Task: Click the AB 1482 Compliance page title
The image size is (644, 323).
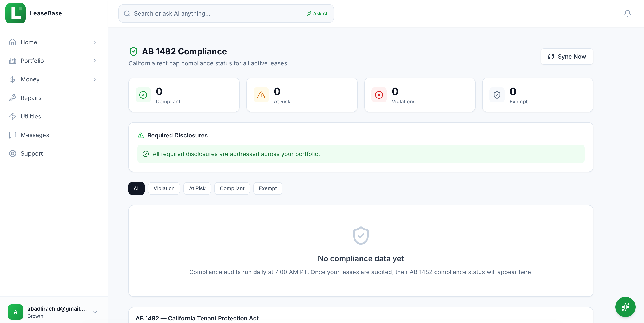Action: (x=184, y=51)
